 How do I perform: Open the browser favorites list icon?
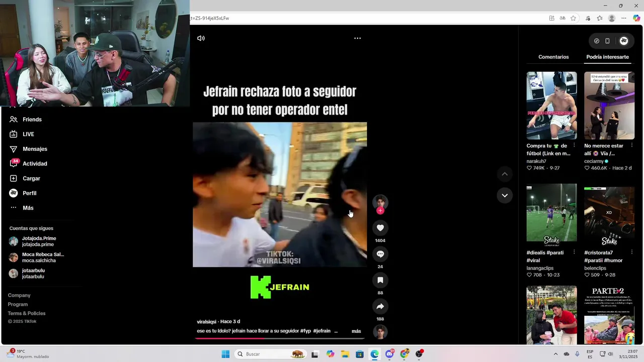[x=600, y=18]
